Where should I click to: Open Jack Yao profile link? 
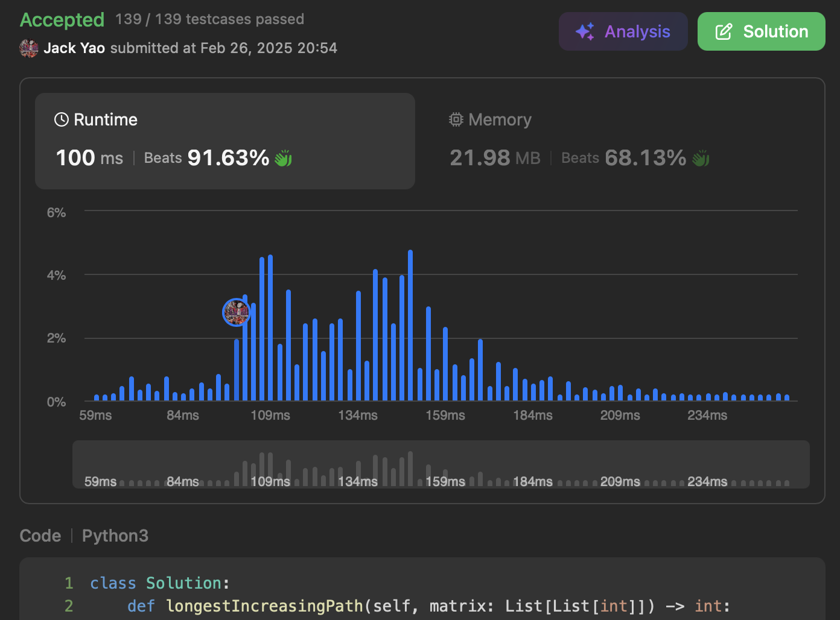(x=74, y=48)
